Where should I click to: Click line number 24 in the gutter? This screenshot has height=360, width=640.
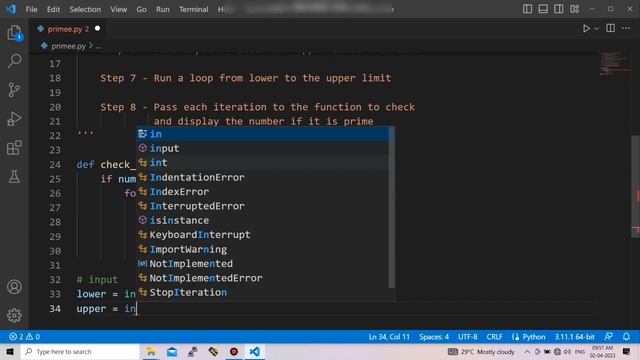click(55, 164)
